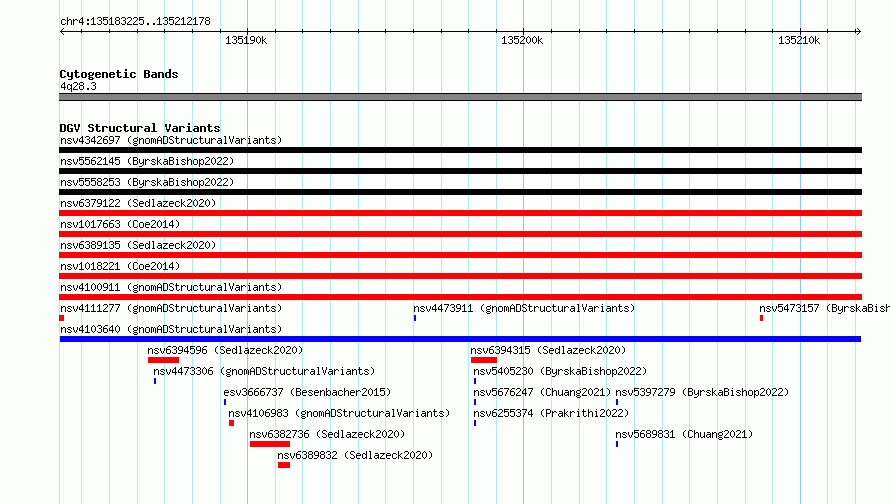The width and height of the screenshot is (890, 504).
Task: Select the red bar under nsv6389135
Action: pos(460,255)
